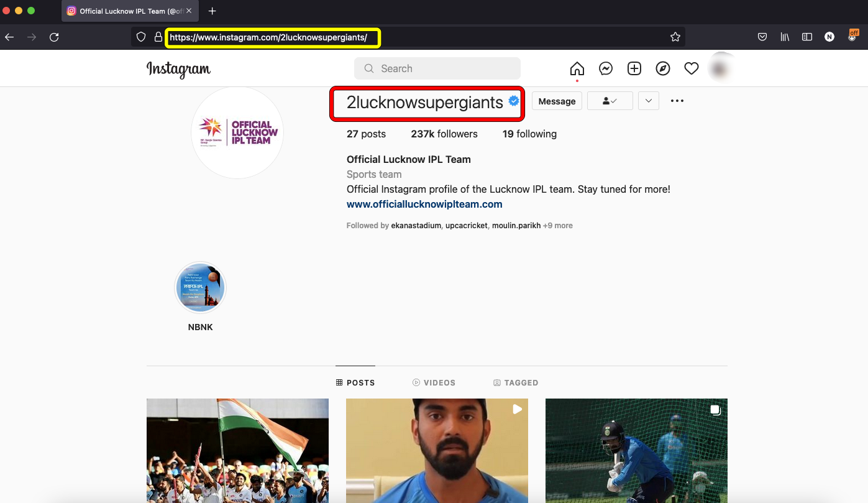Open the 27 posts count
868x503 pixels.
click(366, 134)
